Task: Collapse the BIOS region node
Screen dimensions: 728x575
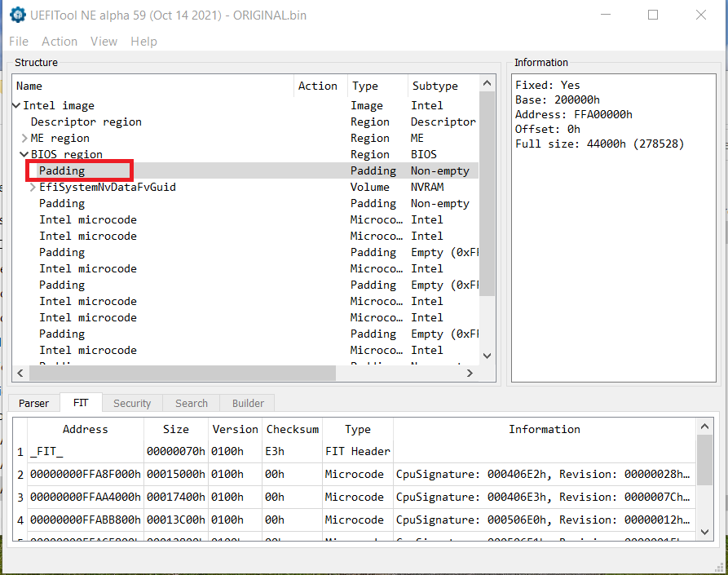Action: point(24,155)
